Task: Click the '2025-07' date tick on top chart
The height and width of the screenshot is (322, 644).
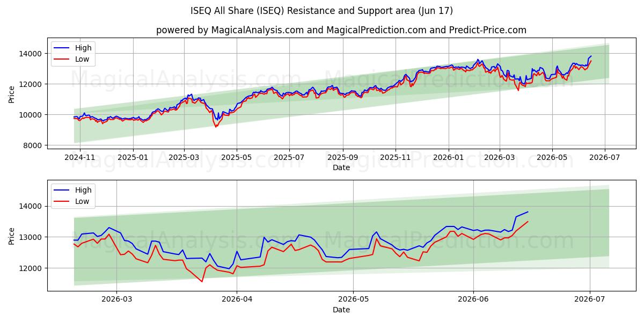Action: (289, 157)
